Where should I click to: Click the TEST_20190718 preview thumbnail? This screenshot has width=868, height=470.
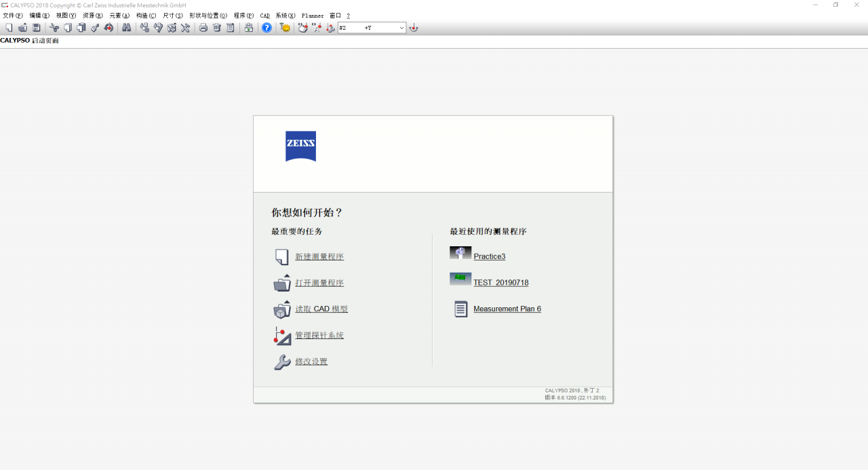(460, 279)
